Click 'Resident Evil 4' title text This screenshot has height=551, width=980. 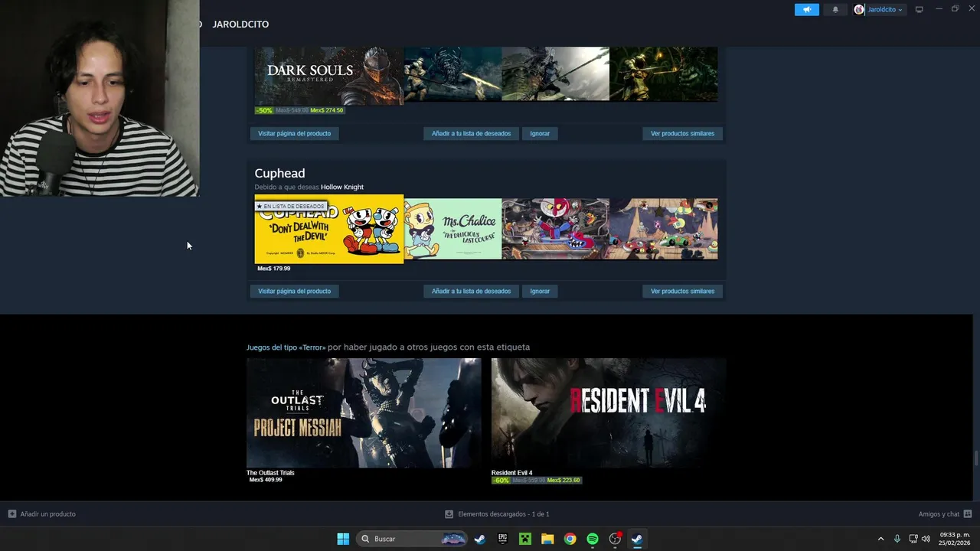point(511,473)
